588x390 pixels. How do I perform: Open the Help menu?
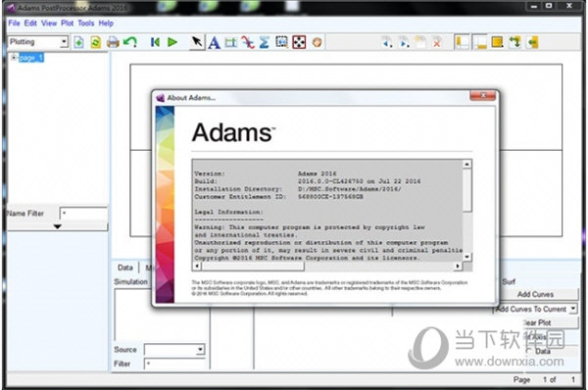click(x=106, y=24)
